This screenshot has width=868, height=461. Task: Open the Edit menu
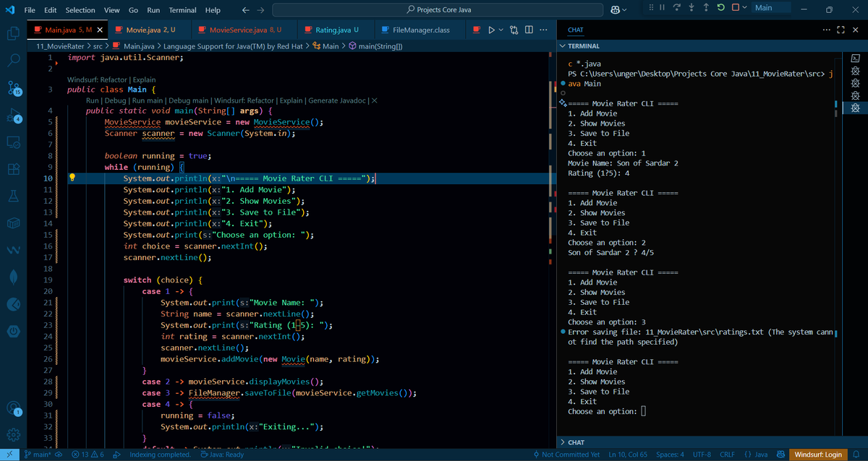pos(51,10)
